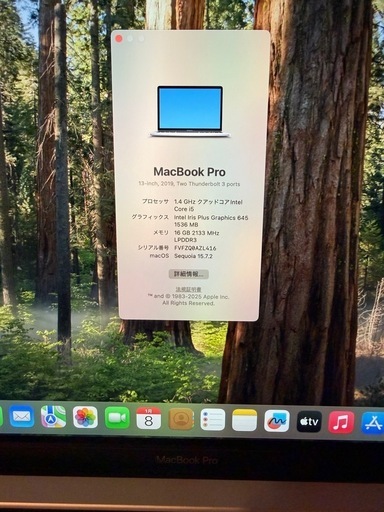Click the メモリ label
The width and height of the screenshot is (384, 512).
(161, 232)
